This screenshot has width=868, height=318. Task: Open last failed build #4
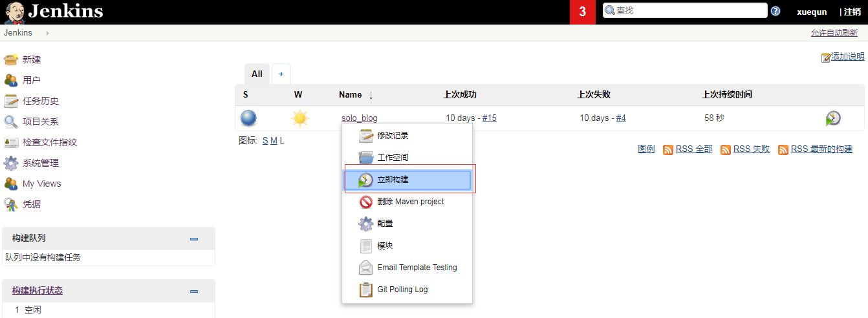[621, 118]
